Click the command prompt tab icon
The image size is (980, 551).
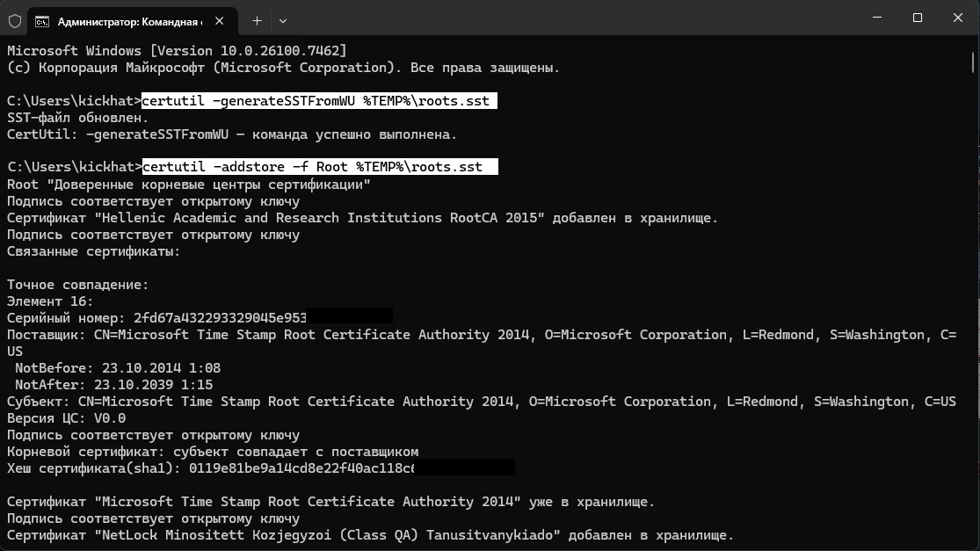tap(42, 22)
